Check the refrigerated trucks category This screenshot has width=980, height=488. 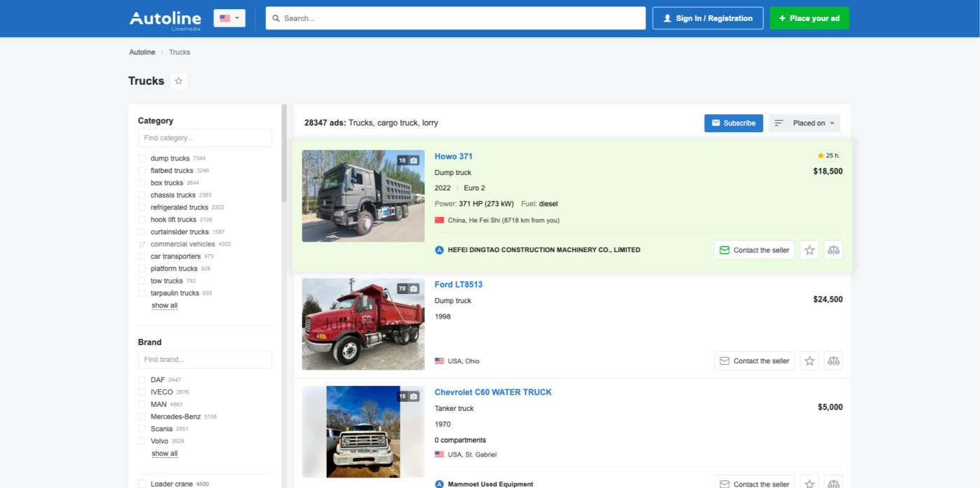(142, 207)
